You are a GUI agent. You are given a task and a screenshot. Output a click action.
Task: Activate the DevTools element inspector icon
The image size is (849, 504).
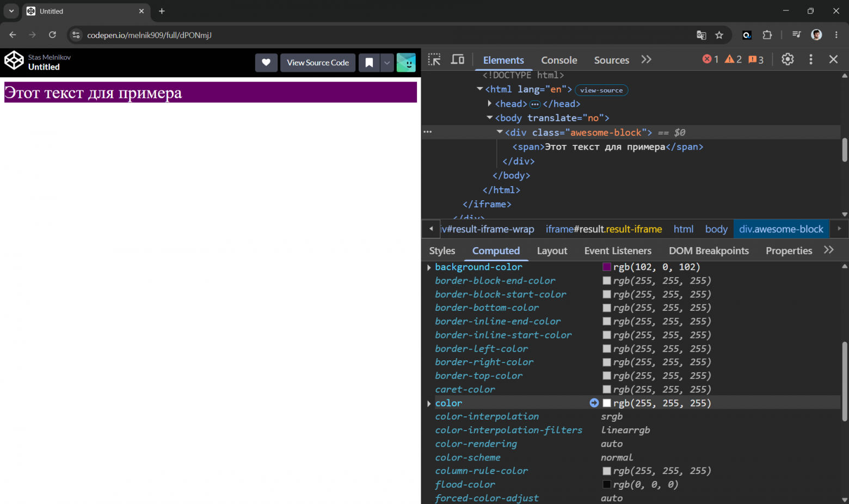pos(434,59)
